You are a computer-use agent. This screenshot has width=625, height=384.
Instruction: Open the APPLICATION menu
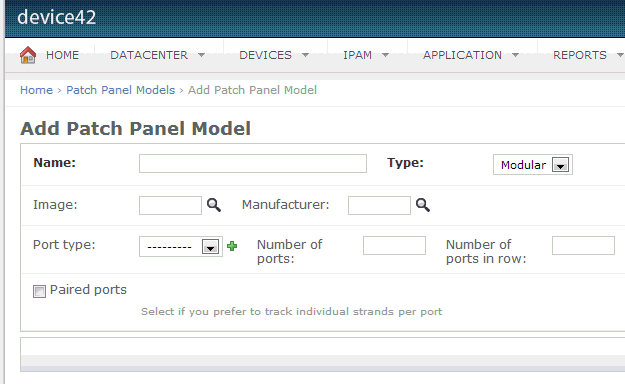(462, 55)
